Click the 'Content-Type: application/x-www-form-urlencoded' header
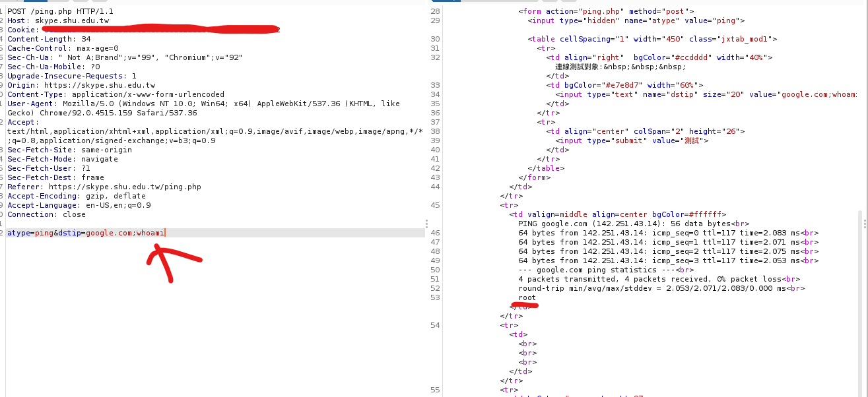The width and height of the screenshot is (868, 397). click(116, 94)
